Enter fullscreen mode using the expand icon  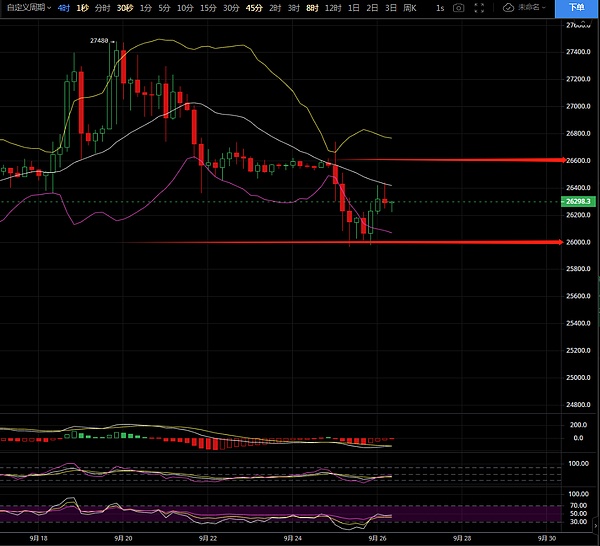pos(480,8)
